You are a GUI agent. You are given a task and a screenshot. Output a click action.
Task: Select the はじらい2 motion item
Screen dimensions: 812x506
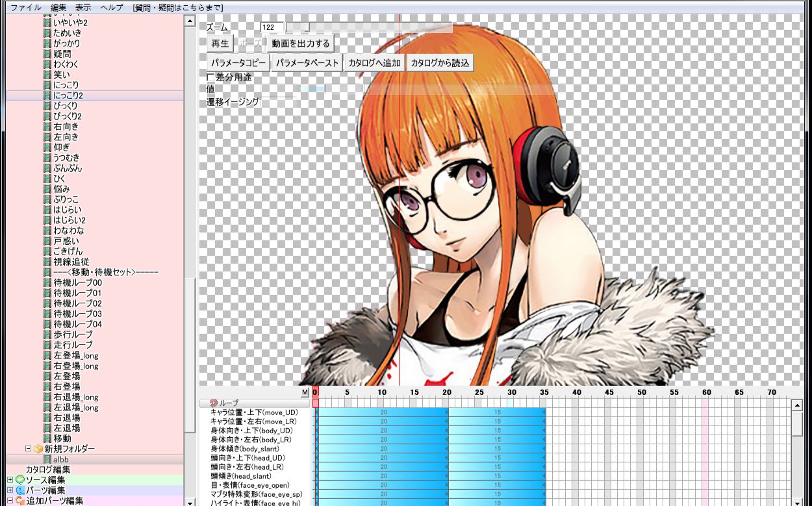70,220
